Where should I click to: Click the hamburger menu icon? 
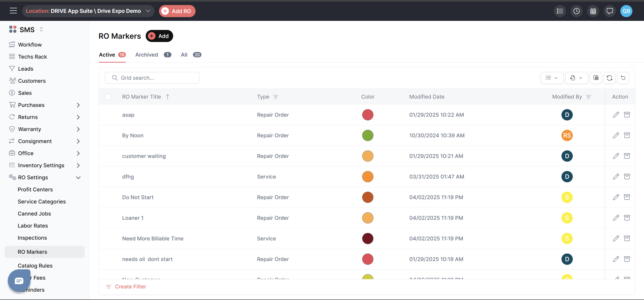coord(13,11)
